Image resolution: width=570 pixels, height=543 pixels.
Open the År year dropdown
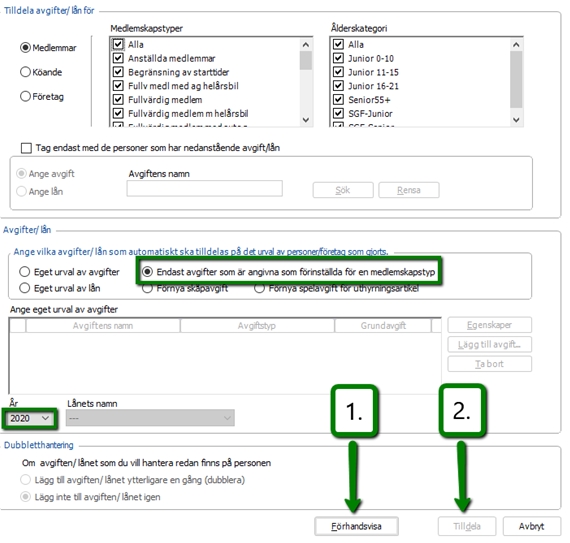pyautogui.click(x=29, y=419)
